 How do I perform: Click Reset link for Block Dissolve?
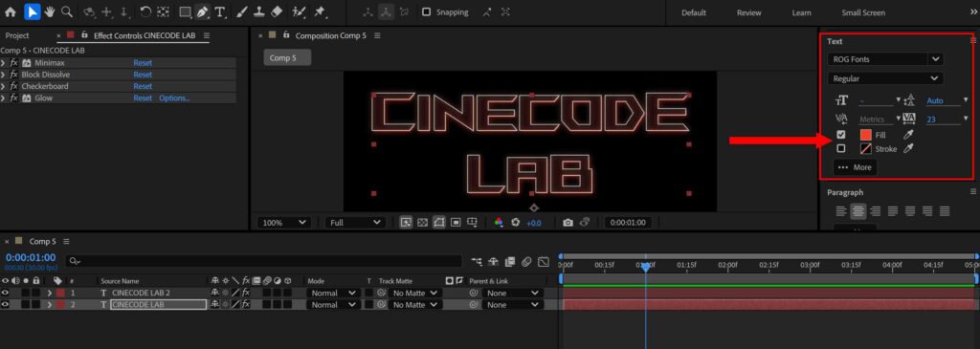point(143,75)
